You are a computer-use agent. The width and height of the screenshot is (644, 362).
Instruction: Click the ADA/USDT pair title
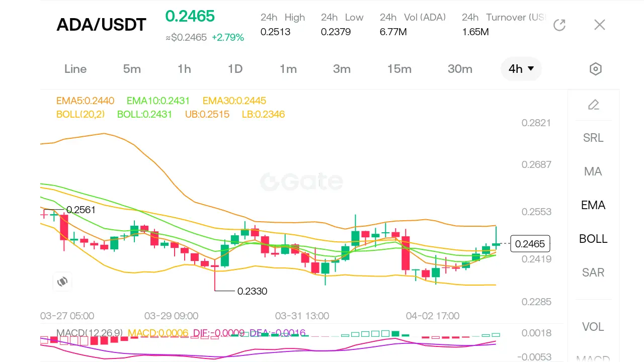(x=101, y=25)
